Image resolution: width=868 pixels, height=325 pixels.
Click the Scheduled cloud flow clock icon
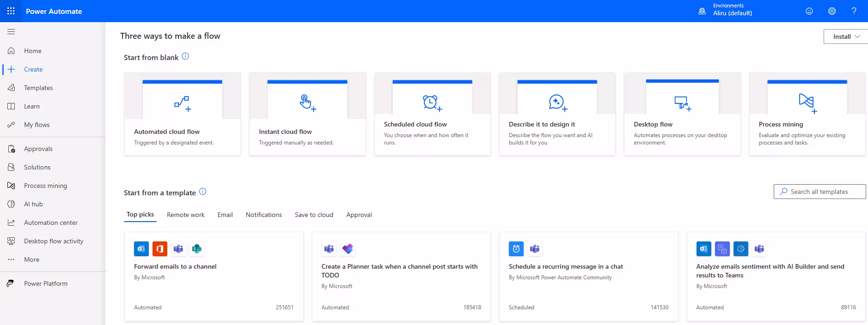(432, 102)
